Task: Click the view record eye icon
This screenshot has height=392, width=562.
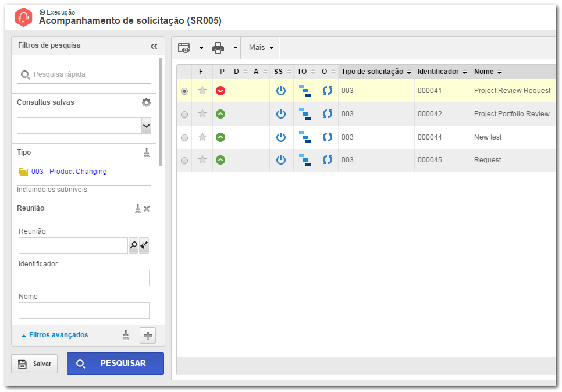Action: [184, 48]
